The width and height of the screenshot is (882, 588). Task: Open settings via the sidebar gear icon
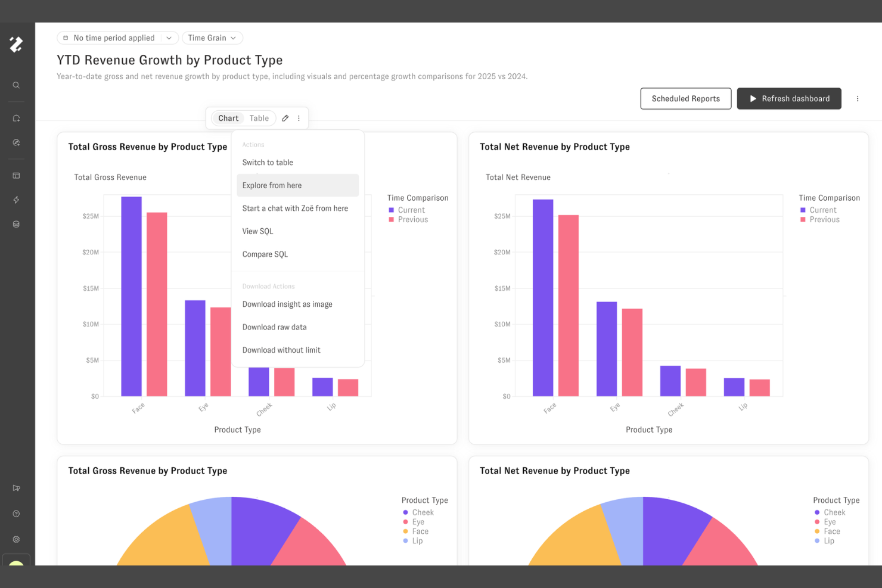16,539
